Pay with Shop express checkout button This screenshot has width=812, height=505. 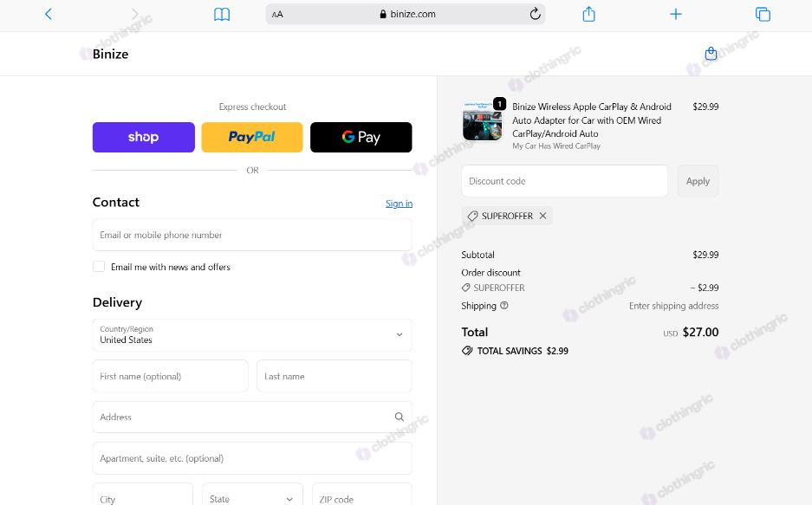(144, 137)
